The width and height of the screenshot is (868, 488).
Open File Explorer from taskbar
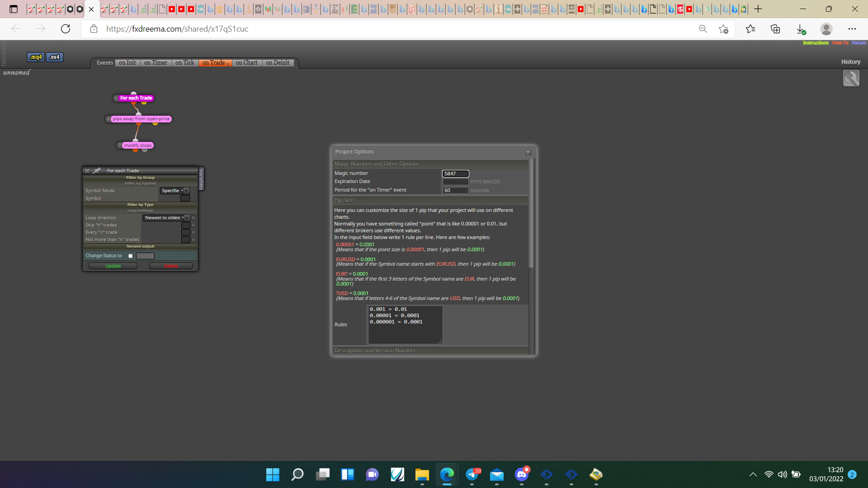[422, 474]
